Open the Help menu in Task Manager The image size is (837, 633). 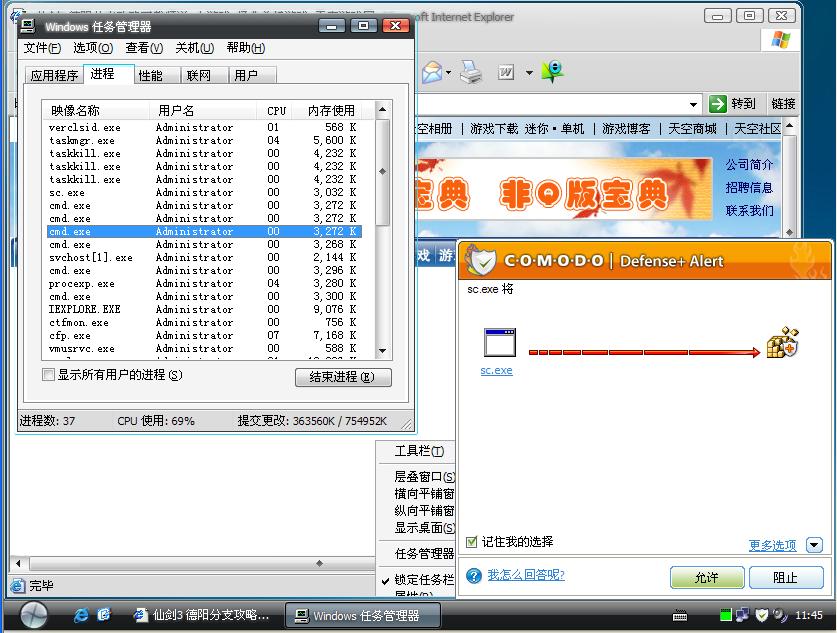(x=246, y=48)
